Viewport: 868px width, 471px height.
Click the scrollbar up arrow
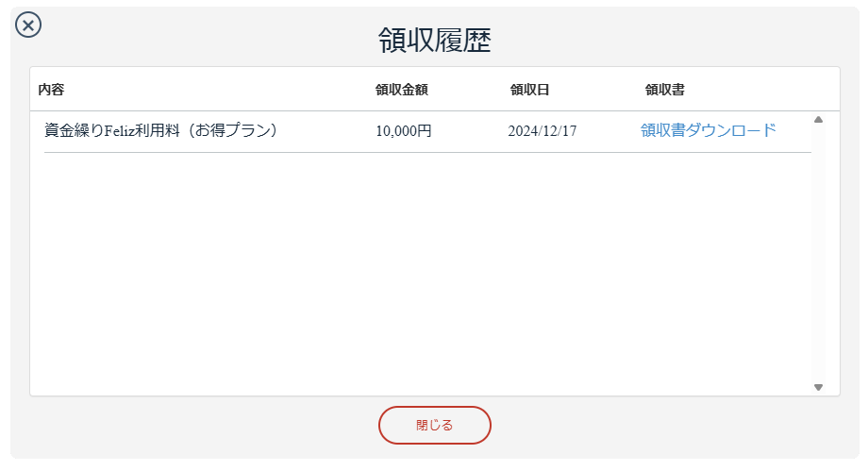[818, 120]
